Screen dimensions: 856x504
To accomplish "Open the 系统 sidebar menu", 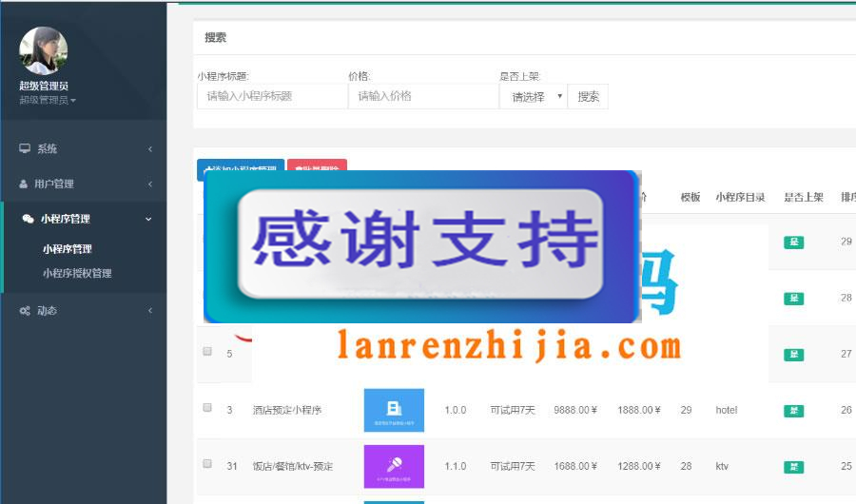I will tap(85, 149).
